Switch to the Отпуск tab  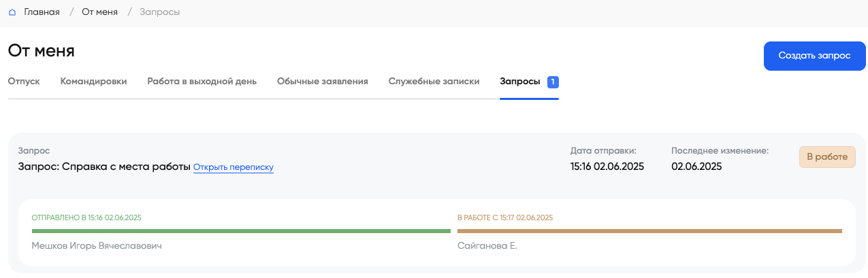(24, 82)
